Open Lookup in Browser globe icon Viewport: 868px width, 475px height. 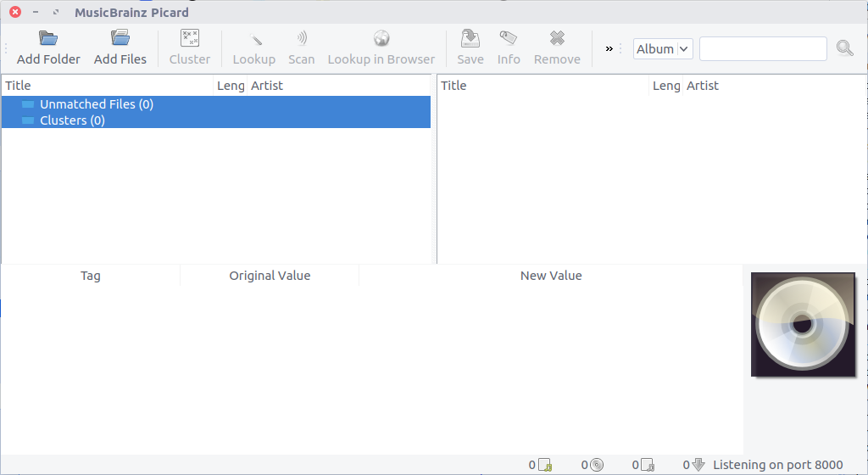pos(381,39)
